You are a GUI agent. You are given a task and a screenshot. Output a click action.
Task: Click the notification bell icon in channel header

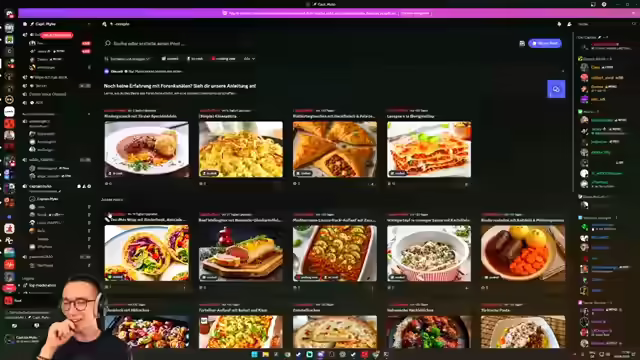click(x=559, y=24)
